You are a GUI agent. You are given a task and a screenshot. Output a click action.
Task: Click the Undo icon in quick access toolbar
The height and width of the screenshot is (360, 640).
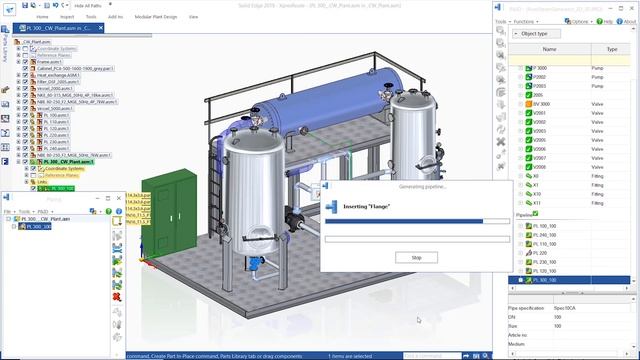point(55,5)
